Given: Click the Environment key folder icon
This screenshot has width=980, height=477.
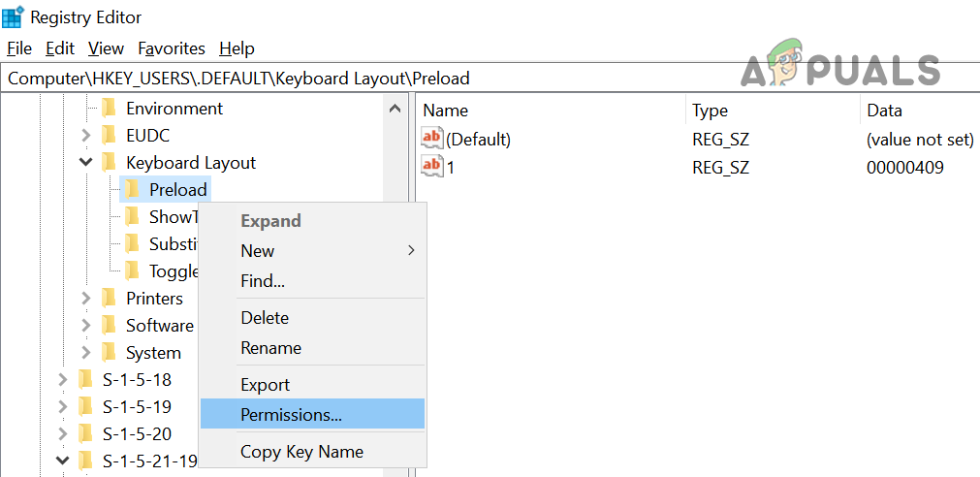Looking at the screenshot, I should pos(110,109).
